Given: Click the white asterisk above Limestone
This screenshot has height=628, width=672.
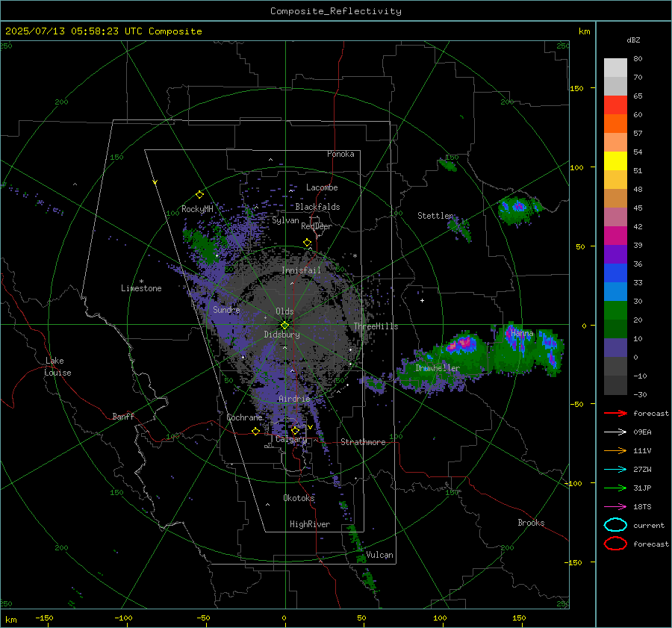Looking at the screenshot, I should 141,282.
